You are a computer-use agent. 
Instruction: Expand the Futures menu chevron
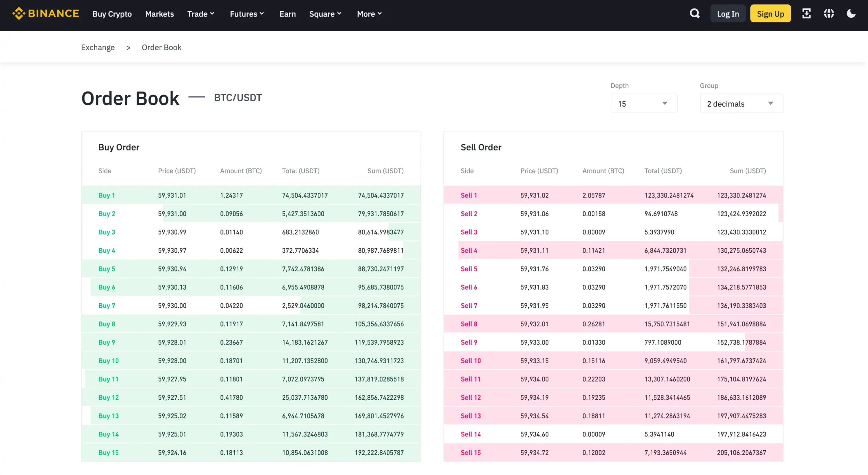click(x=262, y=14)
